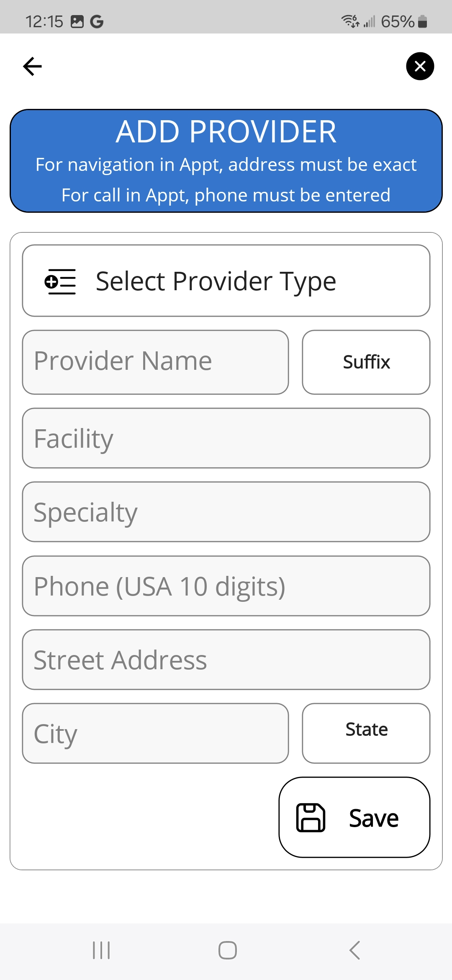Tap the Google G status bar icon
The width and height of the screenshot is (452, 980).
point(97,21)
